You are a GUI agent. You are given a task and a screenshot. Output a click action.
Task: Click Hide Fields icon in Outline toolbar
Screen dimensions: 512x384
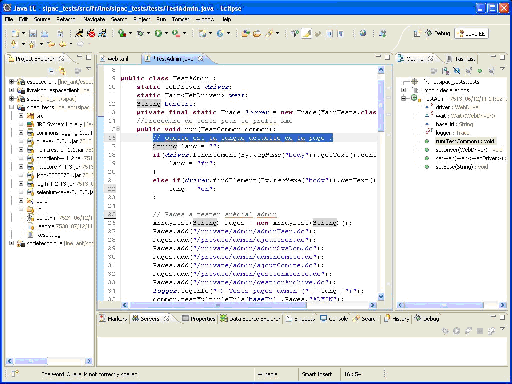457,71
